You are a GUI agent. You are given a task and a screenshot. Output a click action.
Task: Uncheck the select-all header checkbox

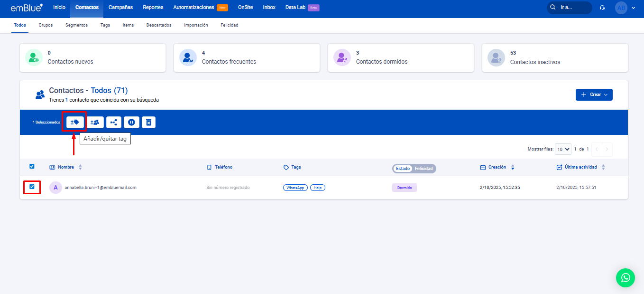click(x=32, y=166)
